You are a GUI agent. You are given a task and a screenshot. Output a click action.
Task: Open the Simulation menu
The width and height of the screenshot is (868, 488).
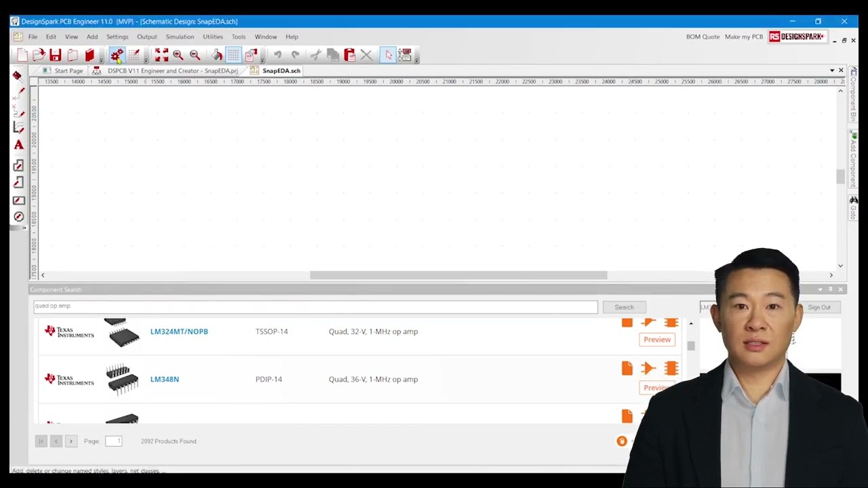[180, 37]
